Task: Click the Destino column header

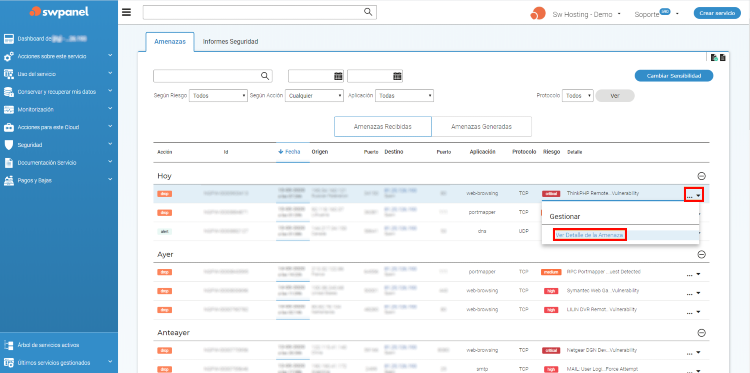Action: click(x=394, y=152)
